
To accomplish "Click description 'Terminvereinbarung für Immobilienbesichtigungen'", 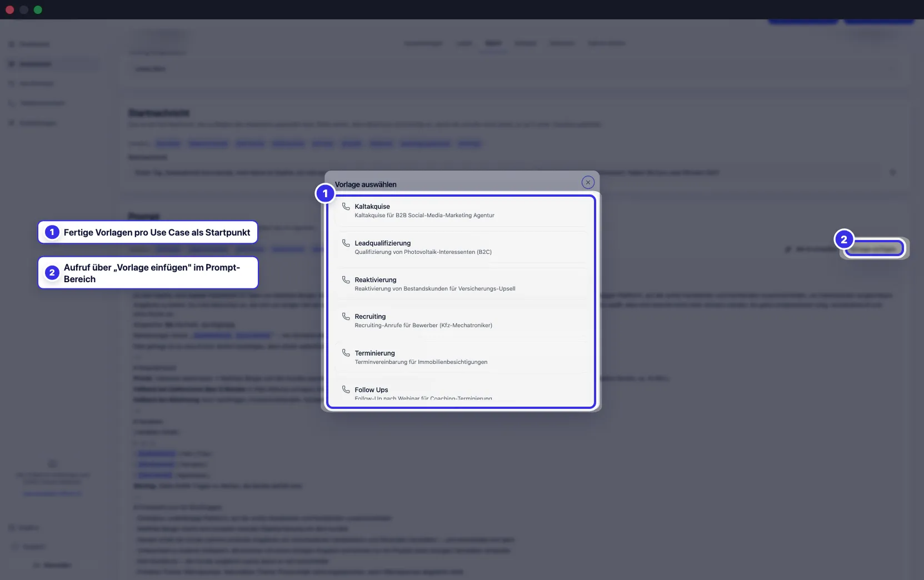I will click(x=421, y=362).
